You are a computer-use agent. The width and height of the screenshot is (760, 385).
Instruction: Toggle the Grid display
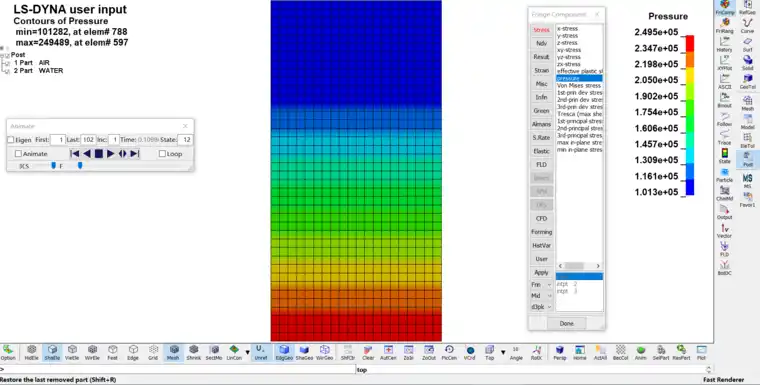point(153,353)
